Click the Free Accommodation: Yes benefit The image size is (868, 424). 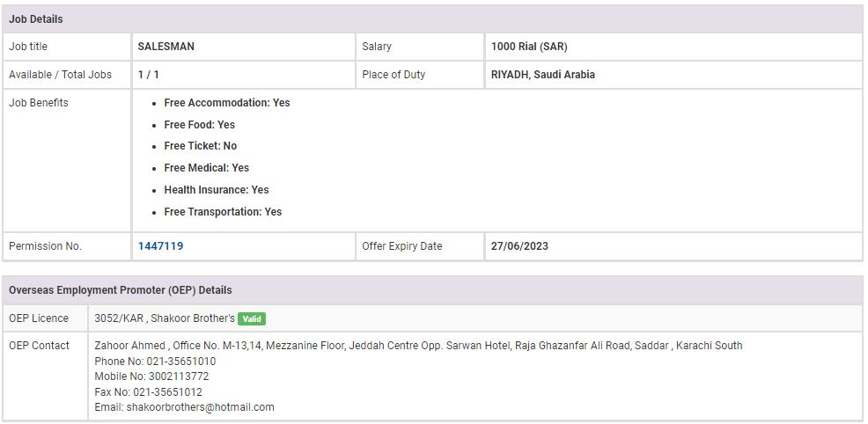click(x=226, y=103)
